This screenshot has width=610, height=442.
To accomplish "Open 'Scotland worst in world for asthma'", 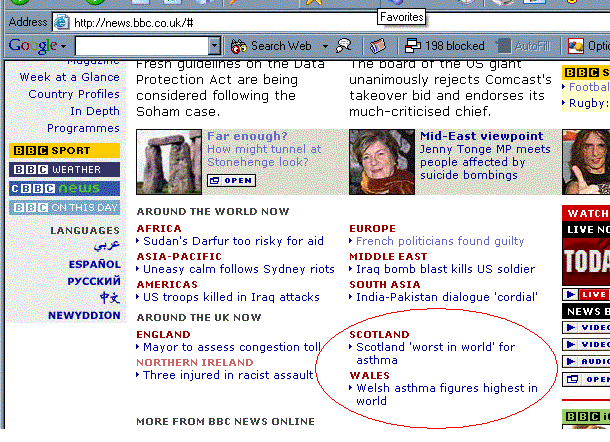I will coord(436,353).
